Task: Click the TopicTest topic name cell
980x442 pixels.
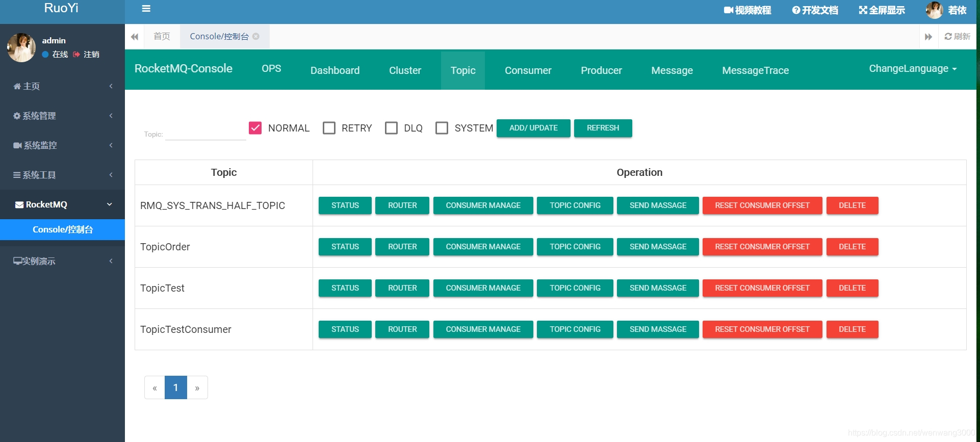Action: pyautogui.click(x=224, y=288)
